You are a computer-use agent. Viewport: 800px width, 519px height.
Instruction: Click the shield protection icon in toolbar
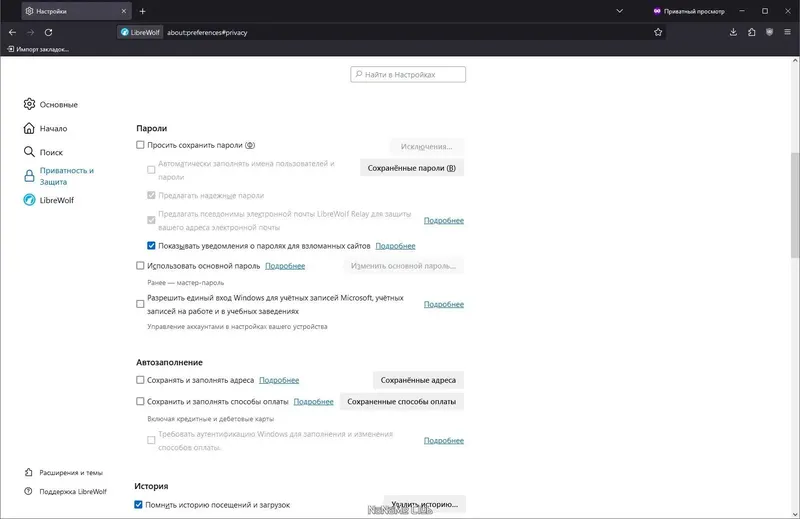(x=769, y=32)
